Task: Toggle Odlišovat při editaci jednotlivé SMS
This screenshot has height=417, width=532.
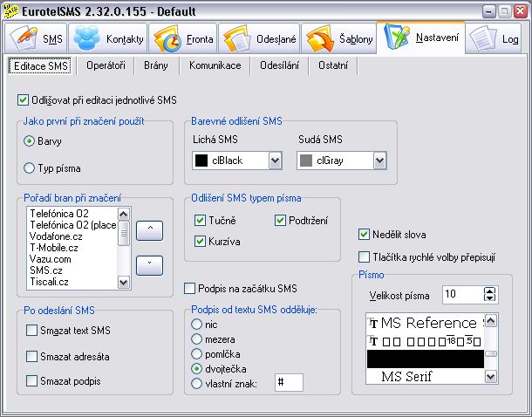Action: (x=23, y=100)
